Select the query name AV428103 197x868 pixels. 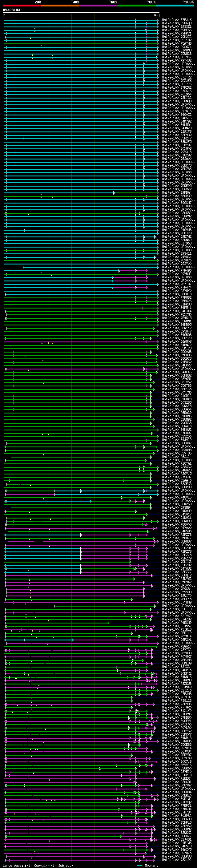11,10
